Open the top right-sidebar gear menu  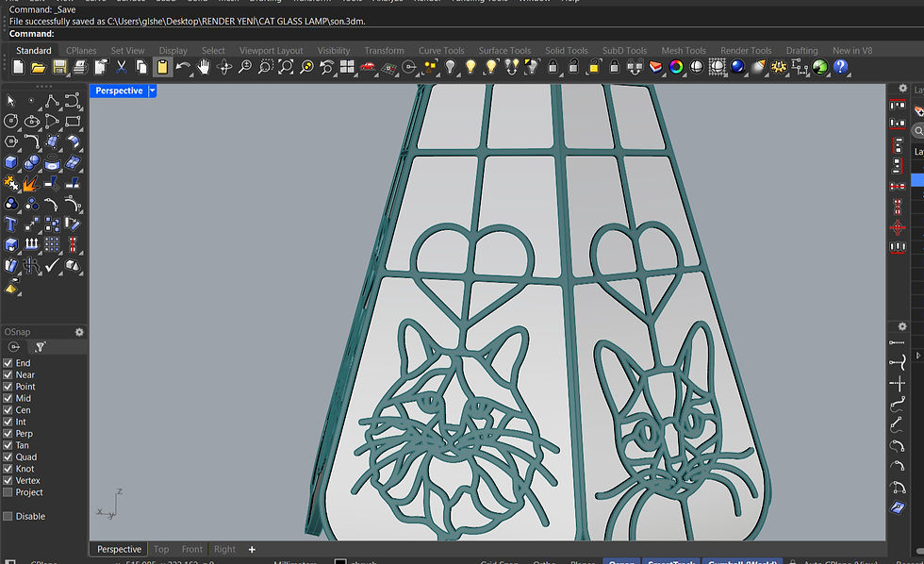coord(903,89)
